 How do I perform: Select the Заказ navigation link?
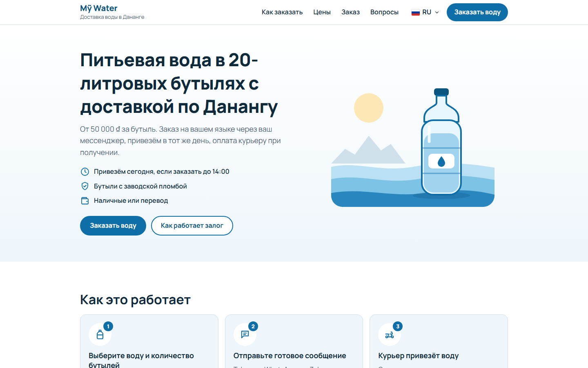click(x=350, y=12)
